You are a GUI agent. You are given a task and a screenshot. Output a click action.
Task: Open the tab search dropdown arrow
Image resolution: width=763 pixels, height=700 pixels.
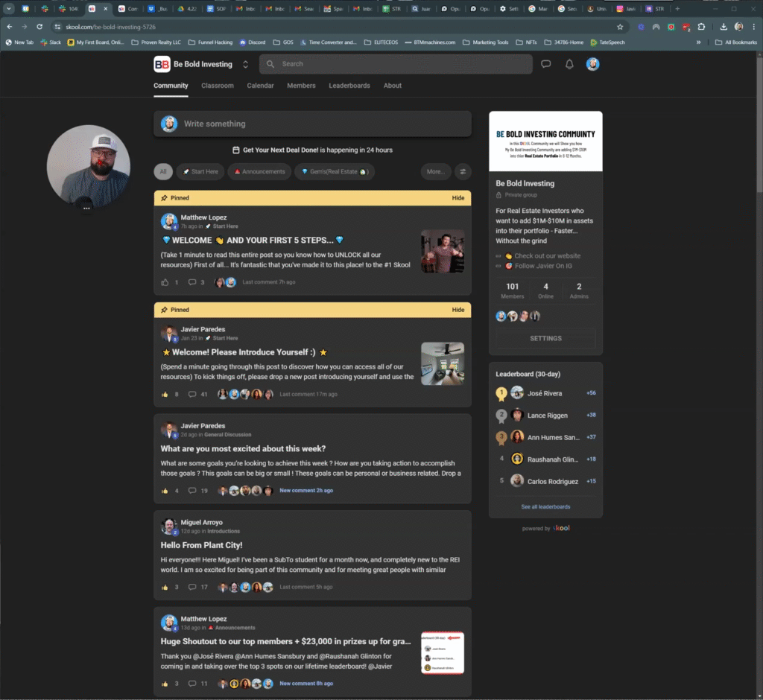point(8,9)
